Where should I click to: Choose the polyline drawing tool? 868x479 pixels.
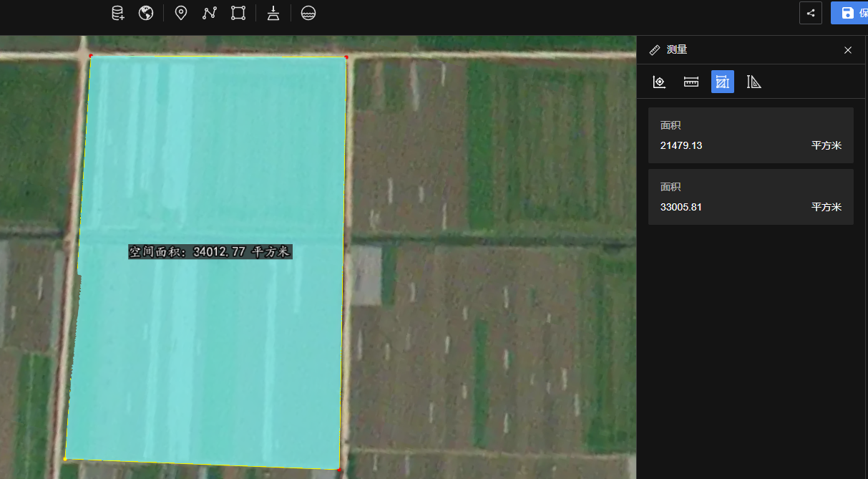(x=209, y=13)
